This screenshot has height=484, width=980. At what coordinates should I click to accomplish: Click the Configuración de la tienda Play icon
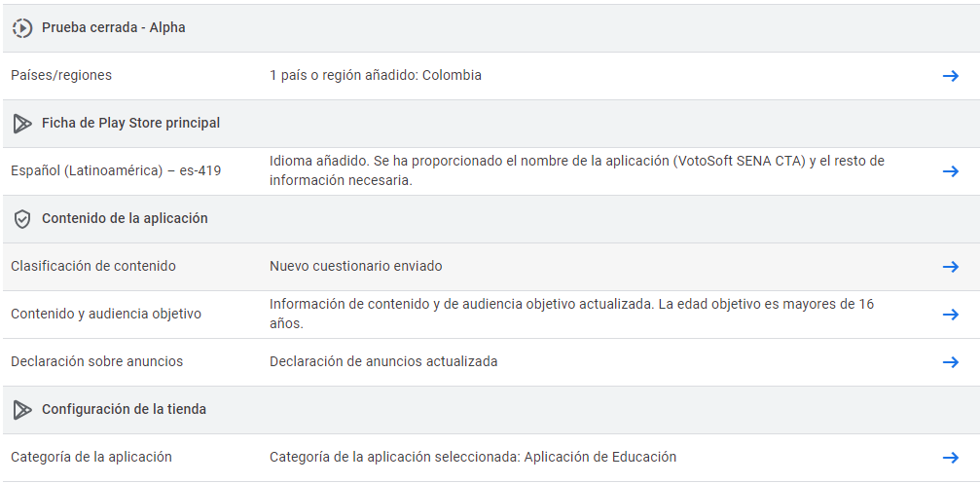click(x=22, y=410)
